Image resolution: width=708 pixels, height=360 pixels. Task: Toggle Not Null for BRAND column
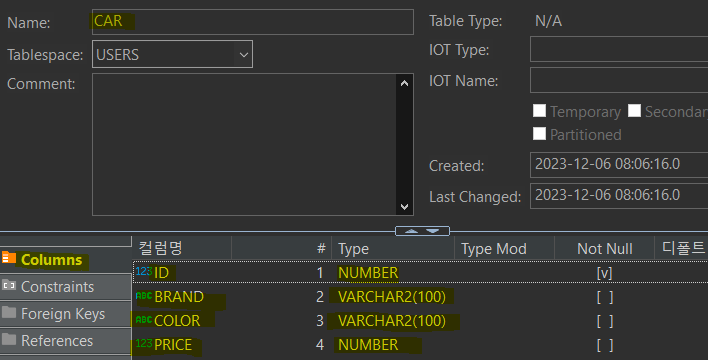pos(605,297)
